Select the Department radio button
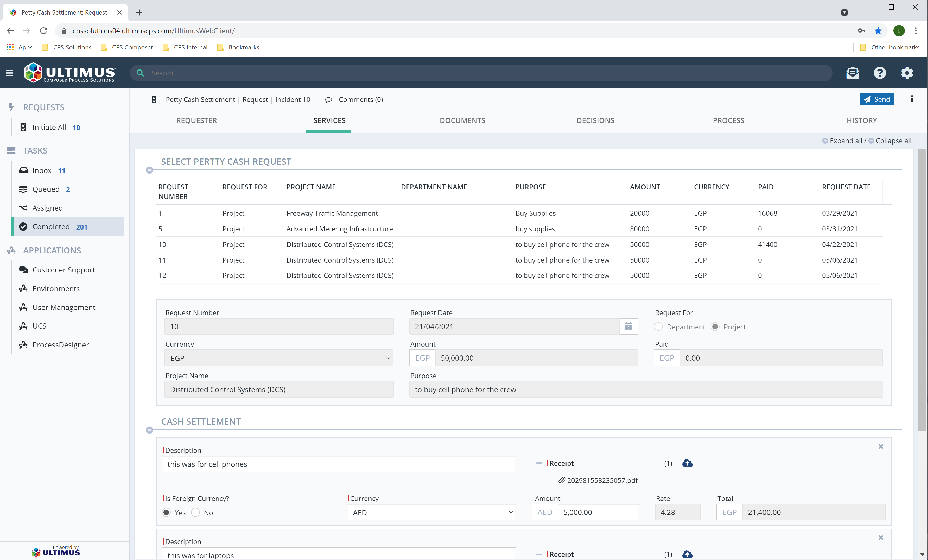The image size is (928, 560). point(658,327)
